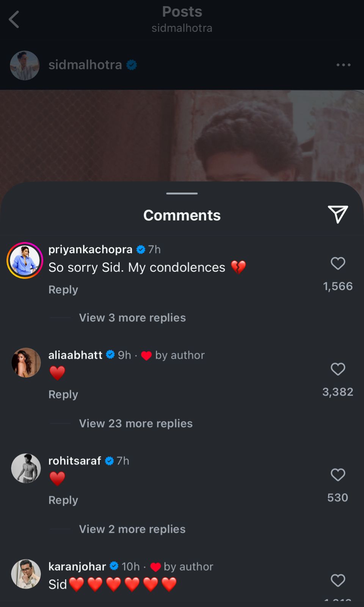The width and height of the screenshot is (364, 607).
Task: Reply to priyankachopra's comment
Action: 63,289
